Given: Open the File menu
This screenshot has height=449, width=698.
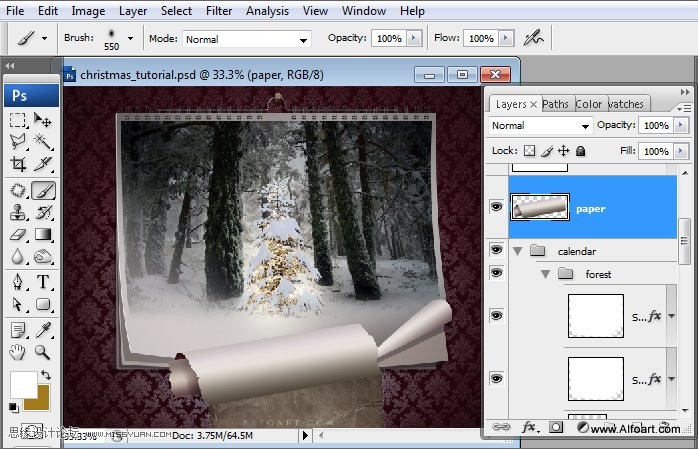Looking at the screenshot, I should (x=15, y=11).
